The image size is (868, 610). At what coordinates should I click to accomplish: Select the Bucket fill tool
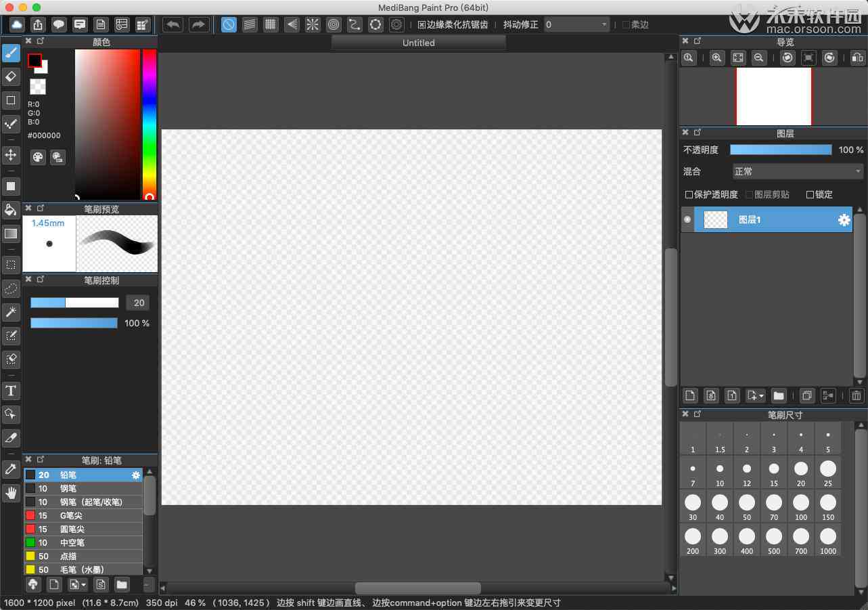point(11,209)
